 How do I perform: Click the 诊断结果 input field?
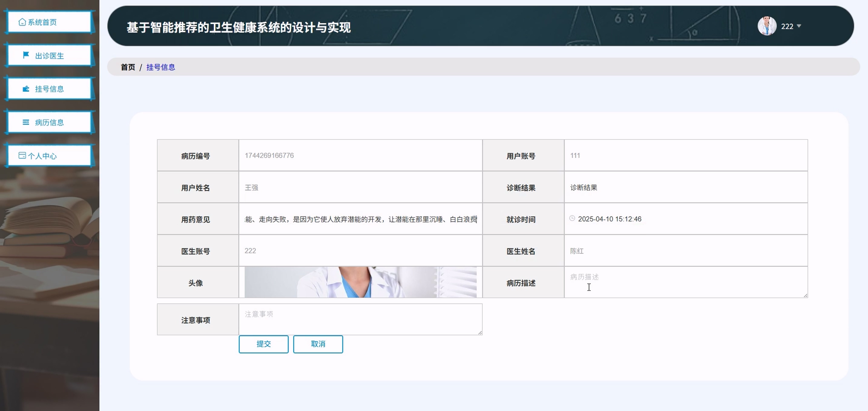coord(686,187)
